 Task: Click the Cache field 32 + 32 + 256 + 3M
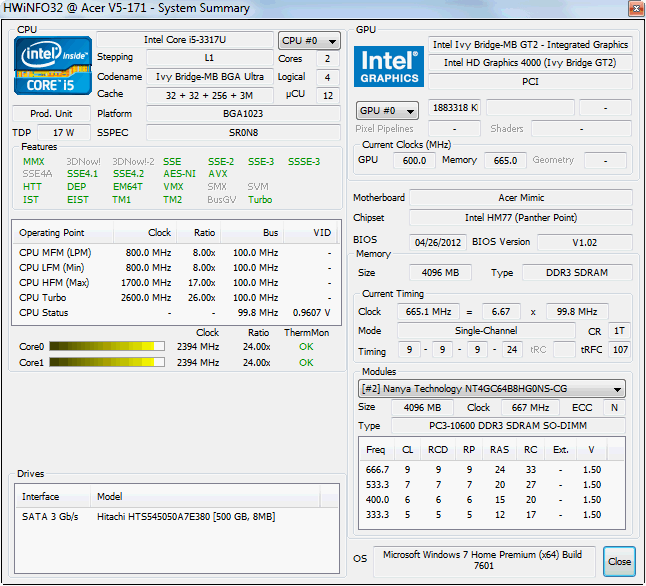tap(209, 95)
